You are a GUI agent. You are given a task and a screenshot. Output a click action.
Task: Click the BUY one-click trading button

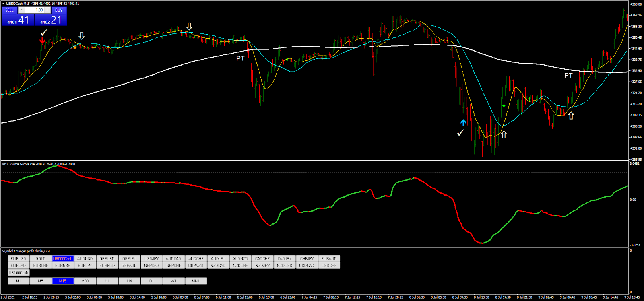point(59,10)
